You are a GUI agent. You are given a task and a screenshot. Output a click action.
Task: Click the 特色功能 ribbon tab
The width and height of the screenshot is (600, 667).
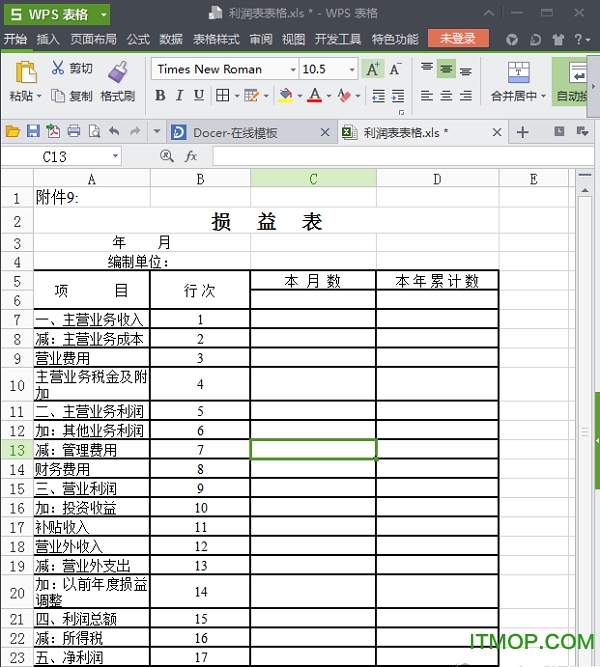pos(395,40)
